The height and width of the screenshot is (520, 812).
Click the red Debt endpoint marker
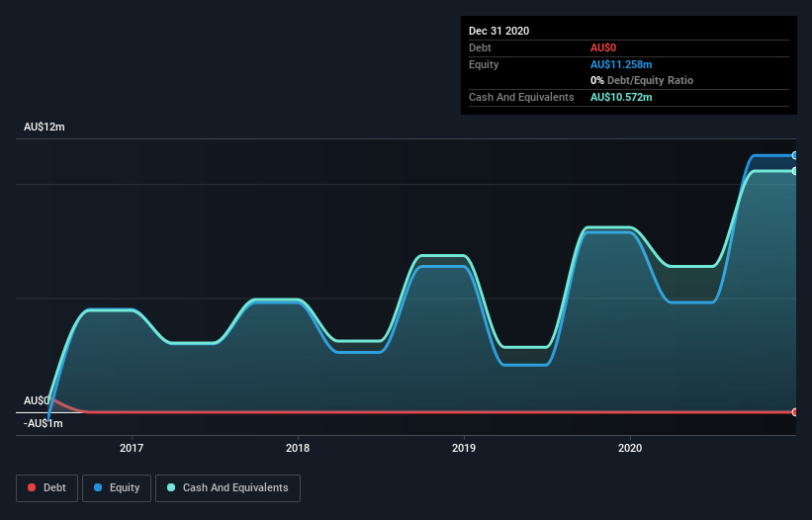click(795, 412)
